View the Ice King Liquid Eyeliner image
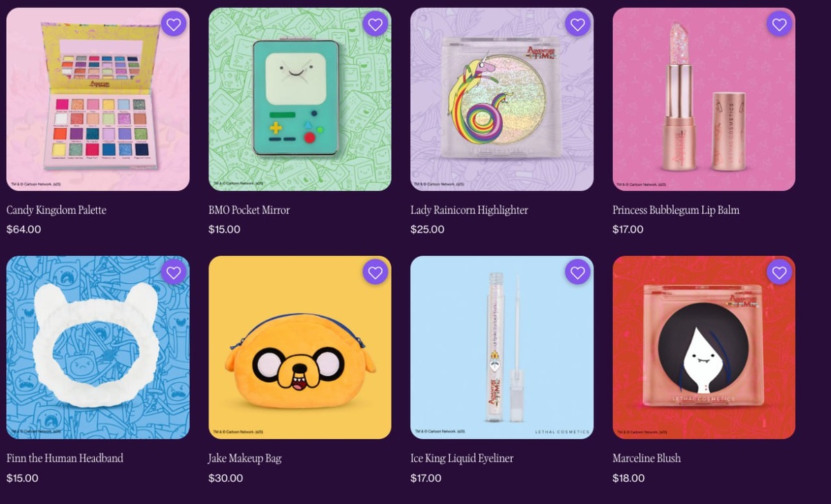The height and width of the screenshot is (504, 831). [502, 348]
